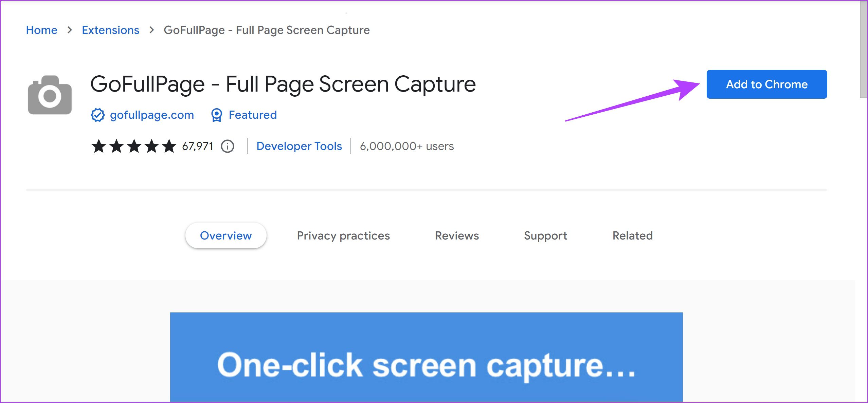
Task: Open the Related tab
Action: (x=633, y=235)
